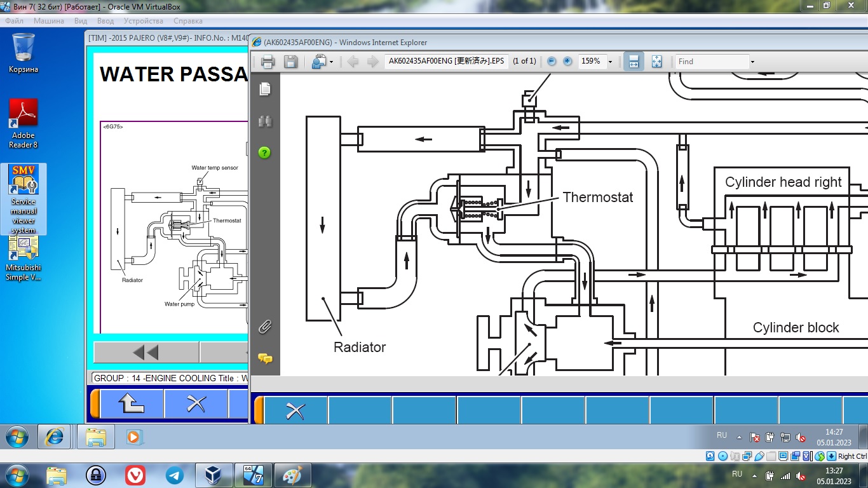Click the zoom out minus button
The width and height of the screenshot is (868, 488).
click(x=552, y=62)
